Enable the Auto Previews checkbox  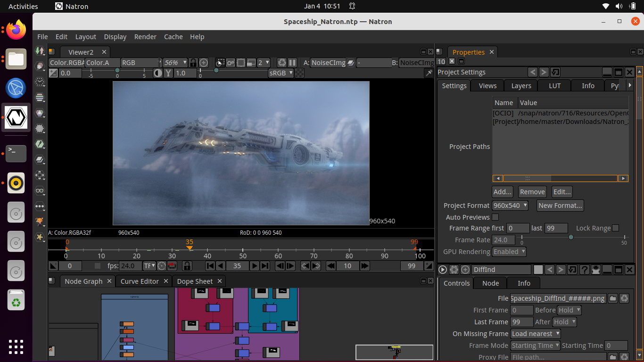coord(495,217)
